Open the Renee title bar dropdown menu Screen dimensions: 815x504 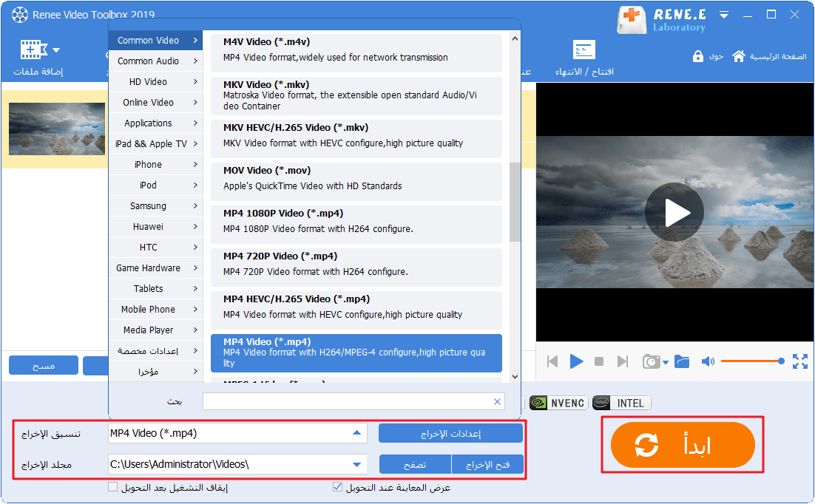[x=723, y=15]
